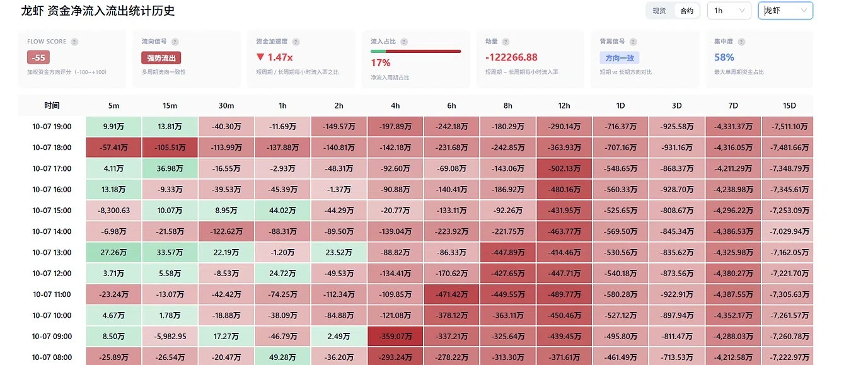Click the 5m column header
Viewport: 868px width, 365px height.
[x=113, y=105]
